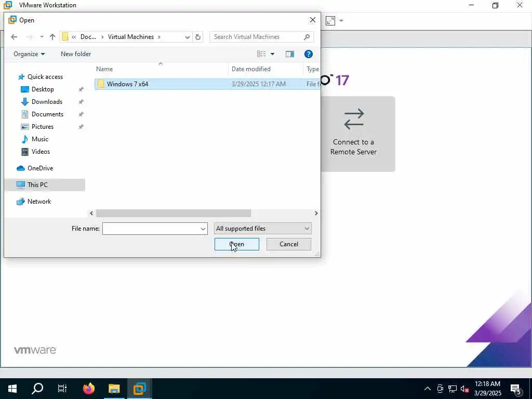Open Windows taskbar search
Viewport: 532px width, 399px height.
pyautogui.click(x=37, y=389)
